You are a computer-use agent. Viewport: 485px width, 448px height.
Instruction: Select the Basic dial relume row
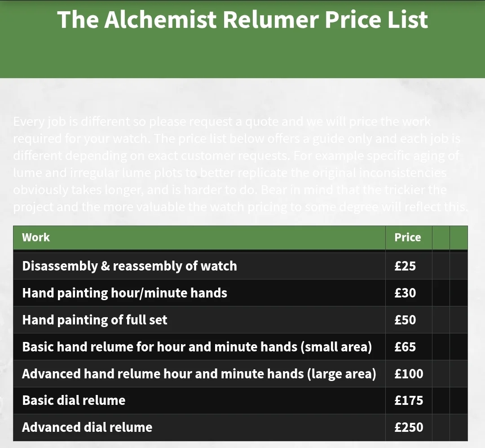coord(74,400)
